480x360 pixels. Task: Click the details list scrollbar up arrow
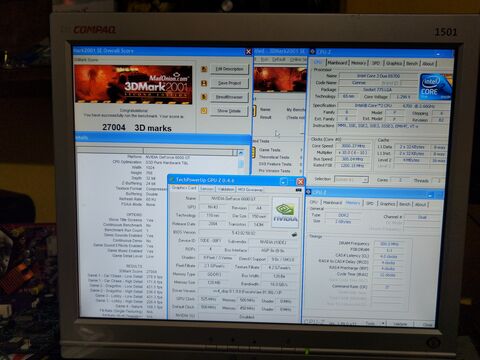click(241, 153)
